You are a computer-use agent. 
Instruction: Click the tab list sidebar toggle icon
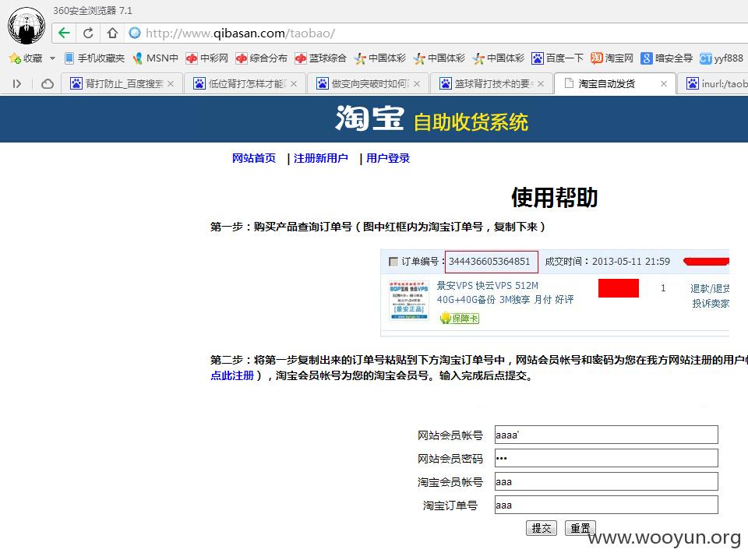point(16,84)
